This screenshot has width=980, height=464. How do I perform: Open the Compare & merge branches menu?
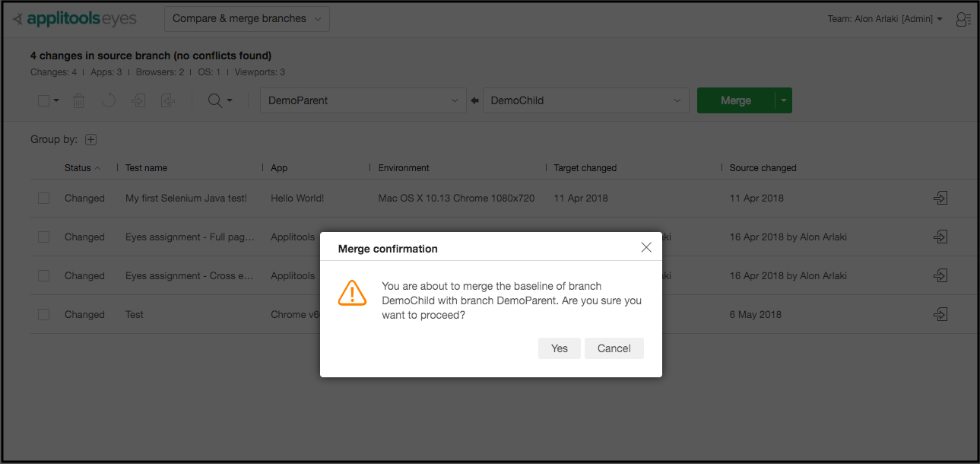coord(246,19)
